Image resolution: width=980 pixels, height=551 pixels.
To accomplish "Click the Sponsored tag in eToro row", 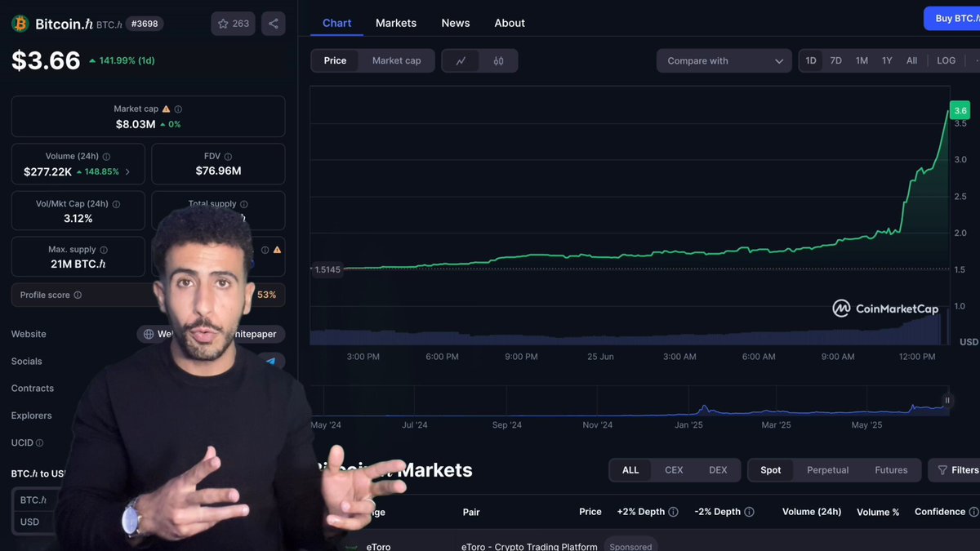I will point(630,545).
